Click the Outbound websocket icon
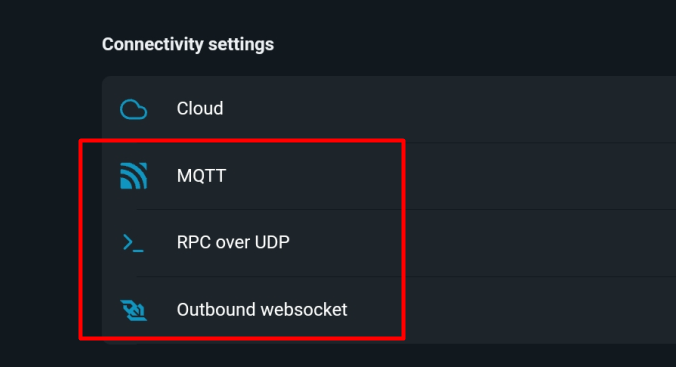Image resolution: width=676 pixels, height=367 pixels. click(x=133, y=310)
